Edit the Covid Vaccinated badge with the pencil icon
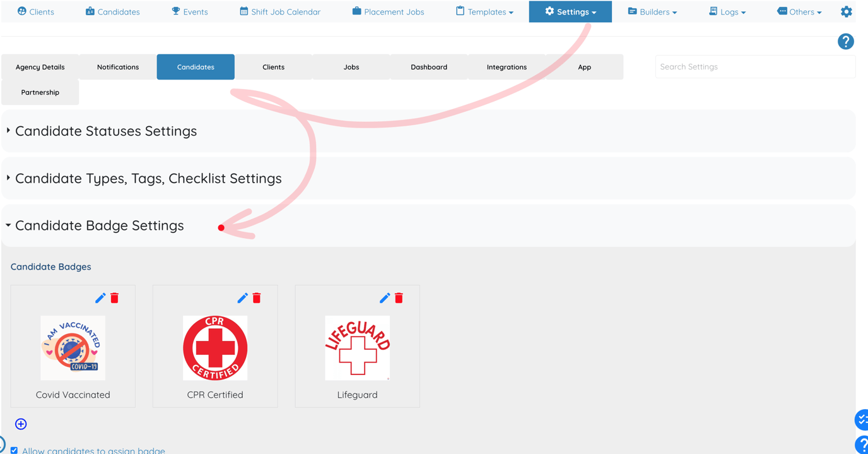Image resolution: width=868 pixels, height=454 pixels. click(x=99, y=297)
